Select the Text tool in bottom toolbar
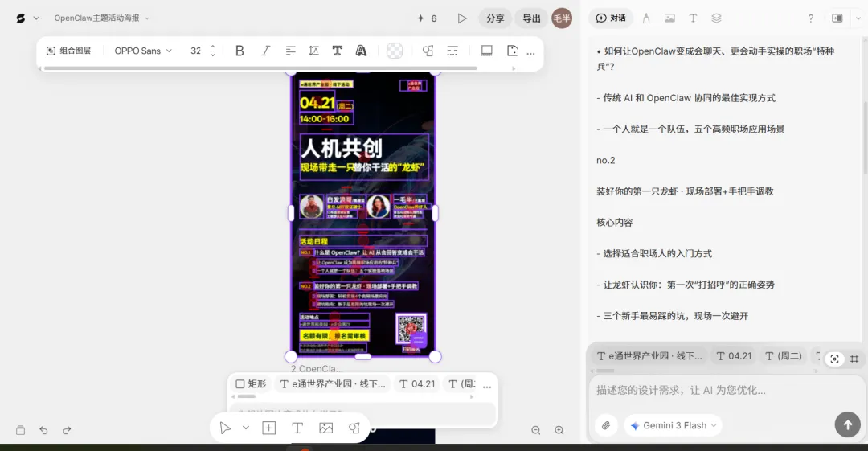This screenshot has height=451, width=868. [297, 428]
